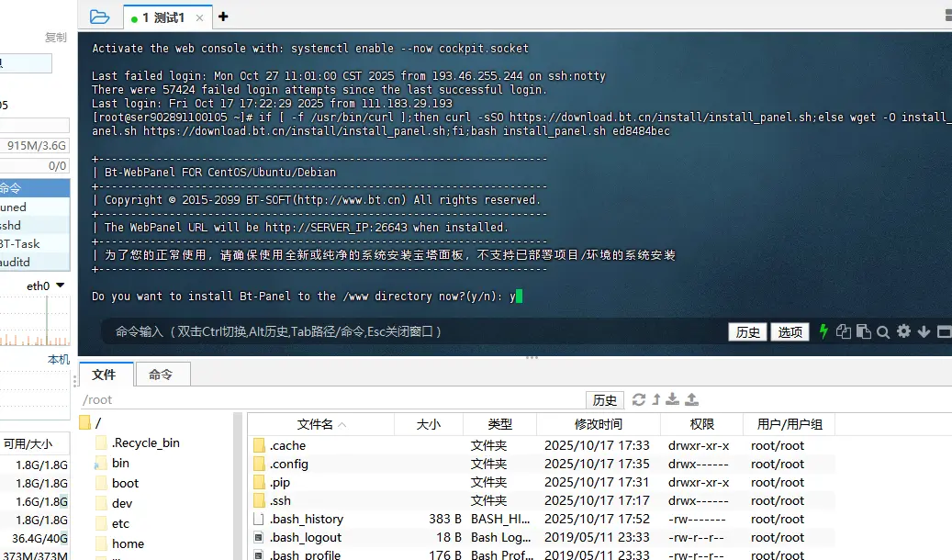Click the green lightning acceleration icon
This screenshot has width=952, height=560.
823,331
